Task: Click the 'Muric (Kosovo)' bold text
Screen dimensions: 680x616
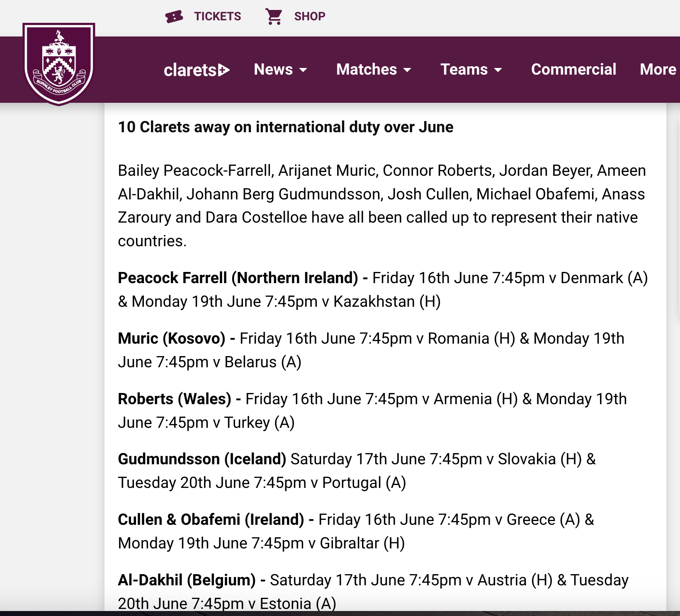Action: coord(172,338)
